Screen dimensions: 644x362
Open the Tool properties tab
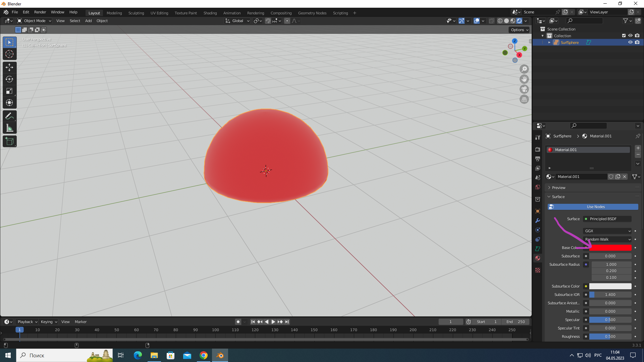click(538, 137)
